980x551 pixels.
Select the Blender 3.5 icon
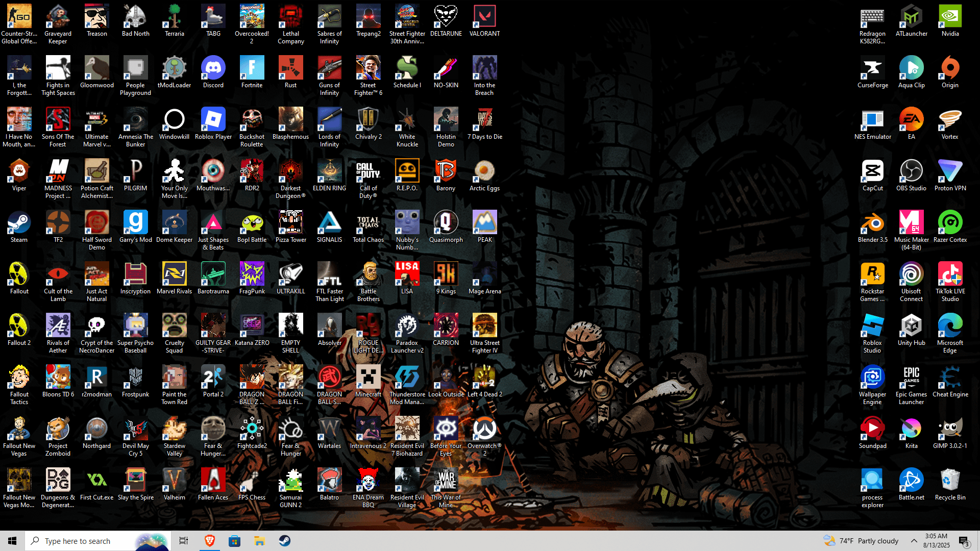click(x=873, y=227)
